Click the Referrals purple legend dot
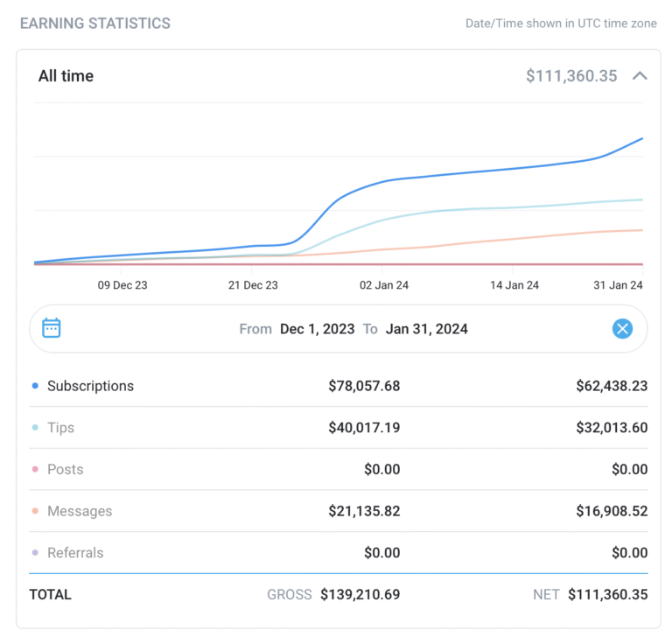Image resolution: width=672 pixels, height=637 pixels. (x=35, y=553)
